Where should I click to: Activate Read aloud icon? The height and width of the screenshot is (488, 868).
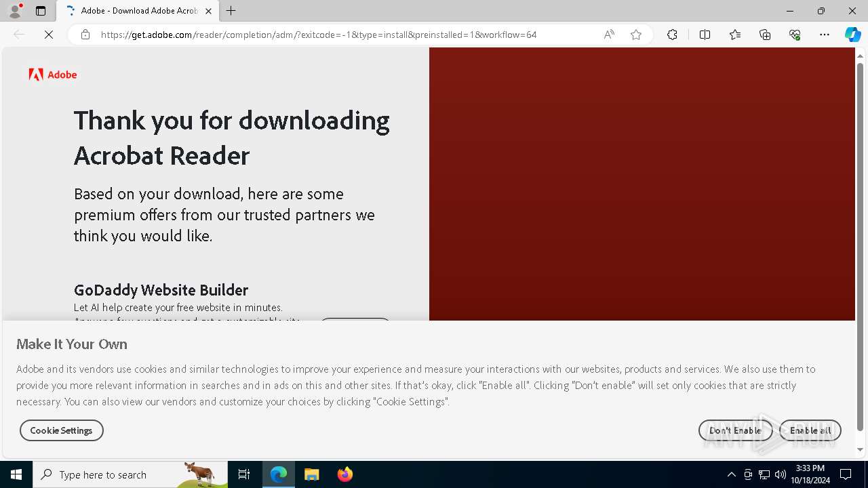609,35
